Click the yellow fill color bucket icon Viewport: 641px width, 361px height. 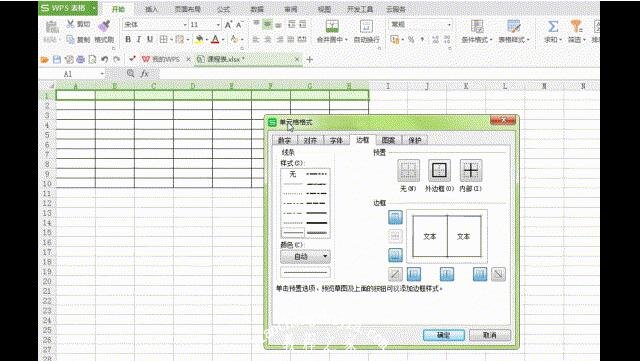(199, 39)
